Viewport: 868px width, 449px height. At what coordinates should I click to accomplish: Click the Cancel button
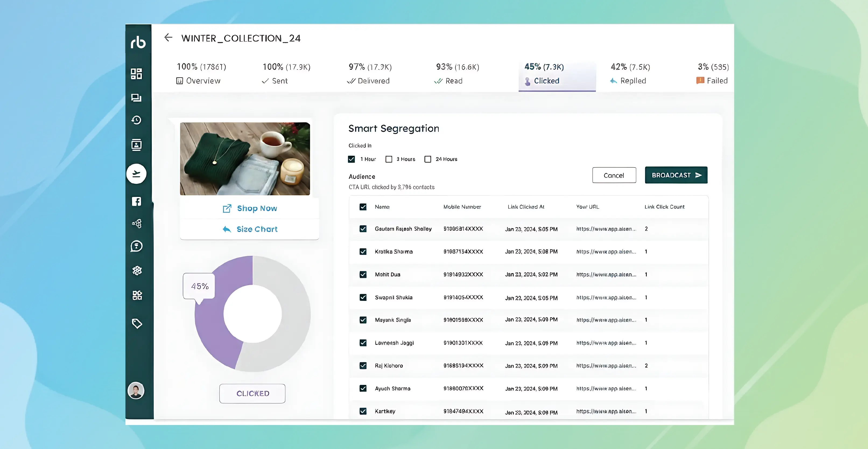pos(614,175)
